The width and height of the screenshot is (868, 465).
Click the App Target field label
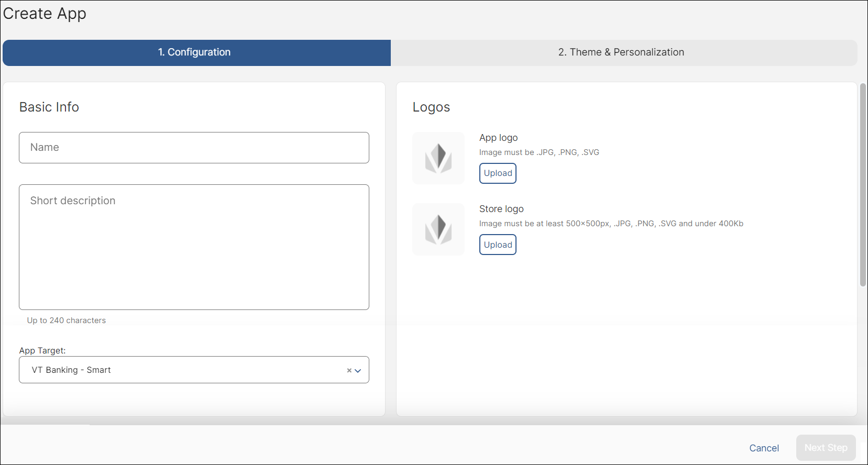tap(42, 350)
